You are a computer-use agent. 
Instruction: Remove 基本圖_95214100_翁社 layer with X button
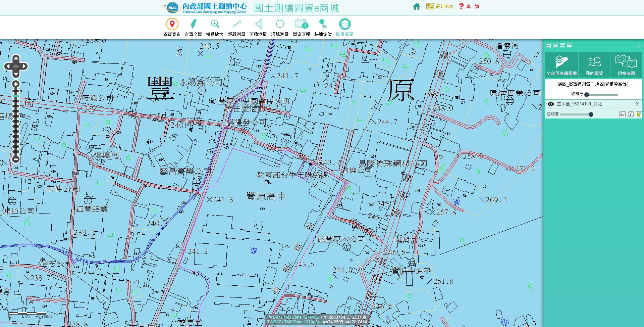coord(637,104)
